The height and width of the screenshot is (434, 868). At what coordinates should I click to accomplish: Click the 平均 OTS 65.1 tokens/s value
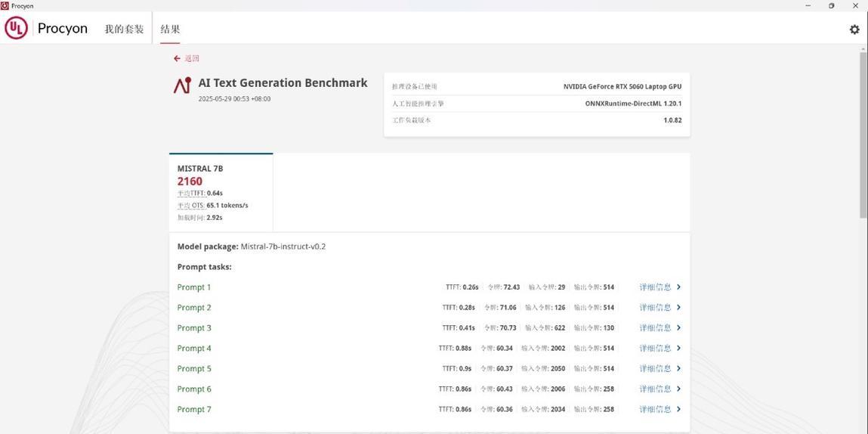coord(227,205)
